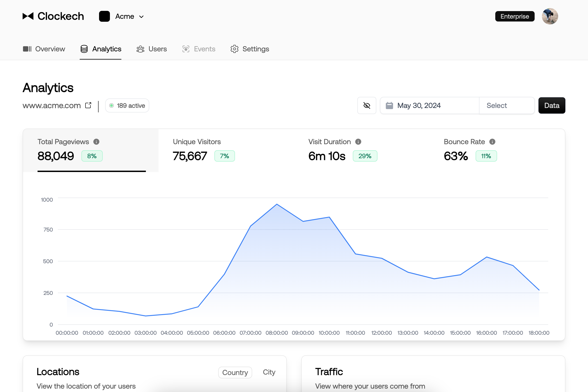Switch Locations view to City
Image resolution: width=588 pixels, height=392 pixels.
pyautogui.click(x=269, y=372)
